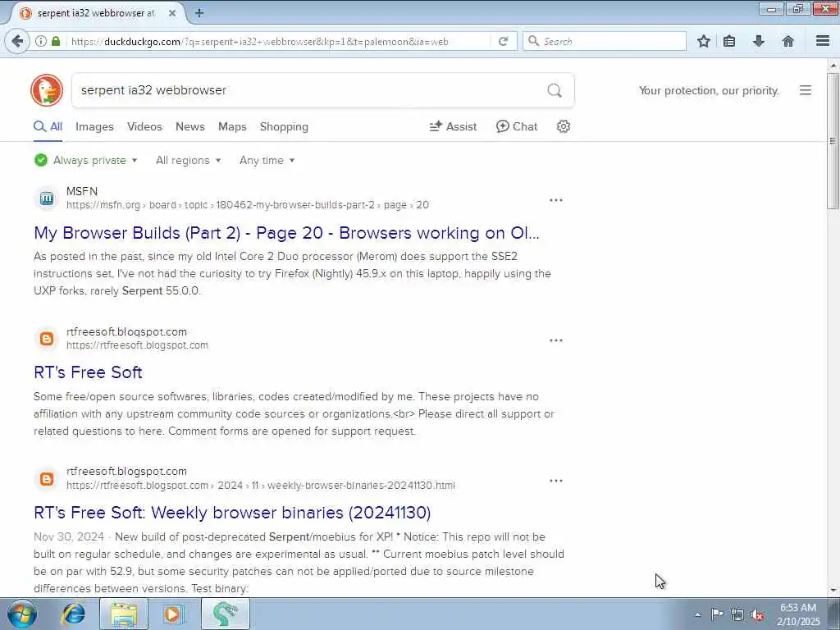This screenshot has width=840, height=630.
Task: Open the Chat feature
Action: [x=517, y=126]
